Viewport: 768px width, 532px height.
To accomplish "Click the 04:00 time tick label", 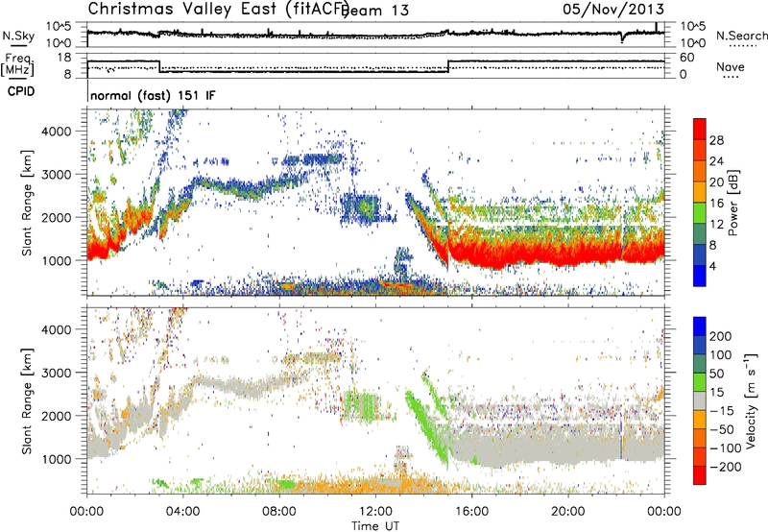I will (182, 512).
